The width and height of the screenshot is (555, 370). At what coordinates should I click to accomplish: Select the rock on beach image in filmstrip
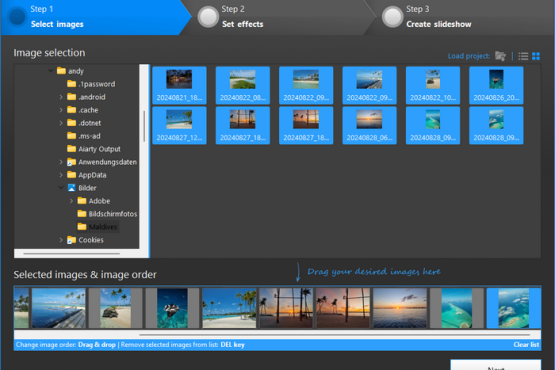pyautogui.click(x=115, y=308)
